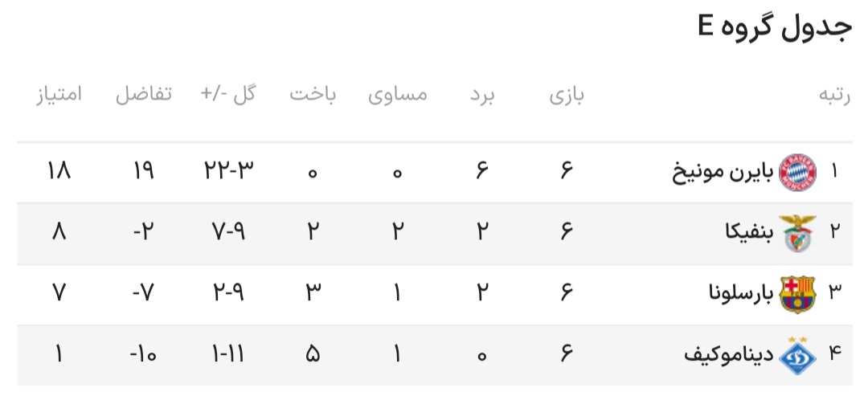This screenshot has width=868, height=400.
Task: Click the Barcelona club crest
Action: coord(797,294)
